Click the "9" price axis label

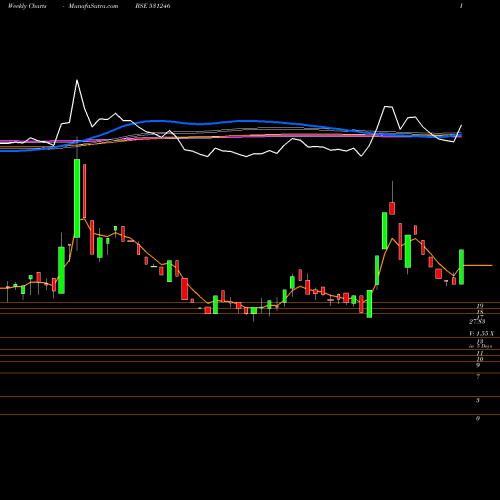[478, 365]
